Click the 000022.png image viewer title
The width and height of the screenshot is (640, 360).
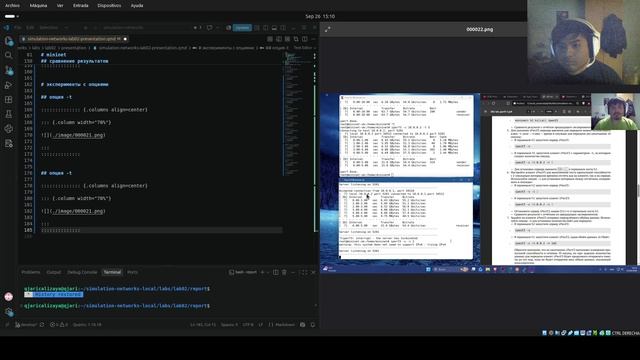[480, 29]
